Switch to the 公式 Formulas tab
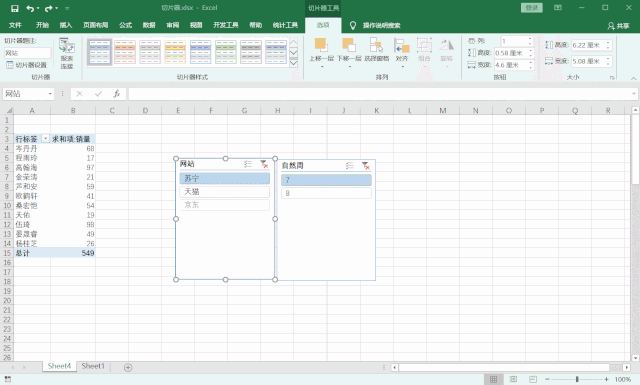 [x=125, y=25]
